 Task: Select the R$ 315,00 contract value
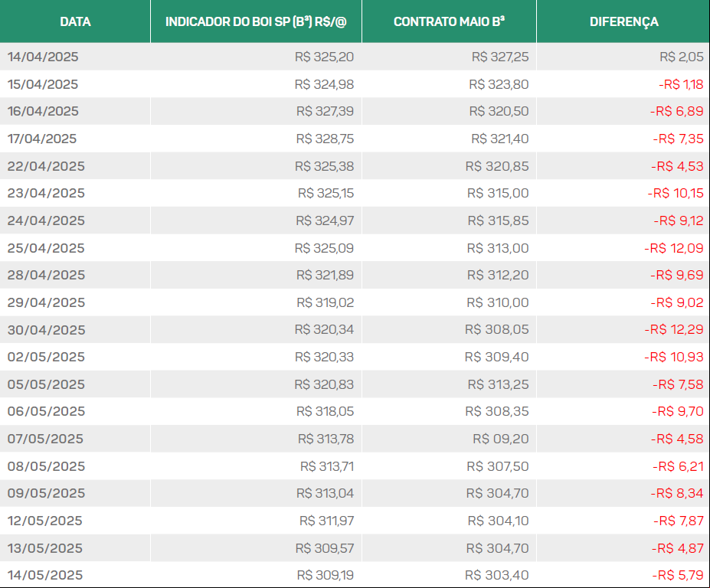498,193
